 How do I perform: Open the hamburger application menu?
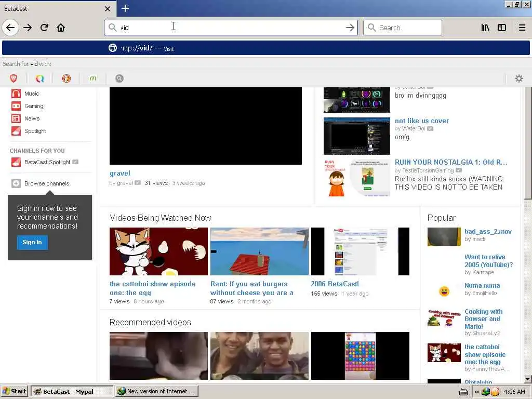point(522,28)
